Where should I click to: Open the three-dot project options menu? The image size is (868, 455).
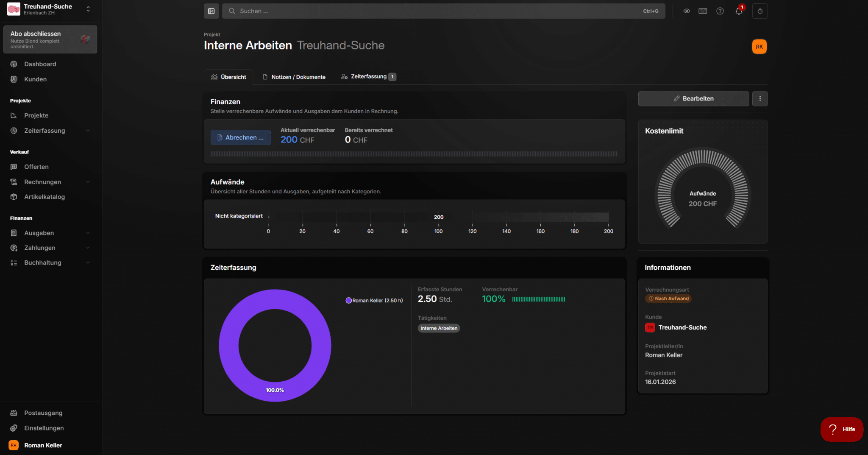[x=760, y=99]
